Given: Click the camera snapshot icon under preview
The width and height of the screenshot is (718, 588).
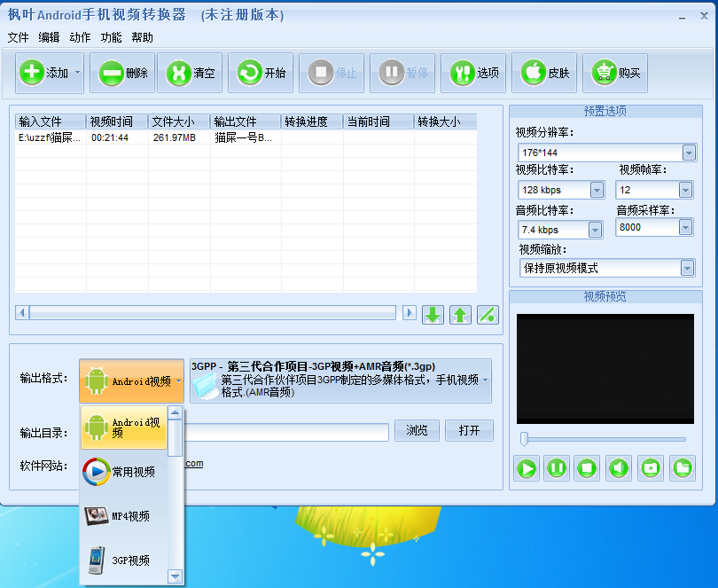Looking at the screenshot, I should click(650, 468).
